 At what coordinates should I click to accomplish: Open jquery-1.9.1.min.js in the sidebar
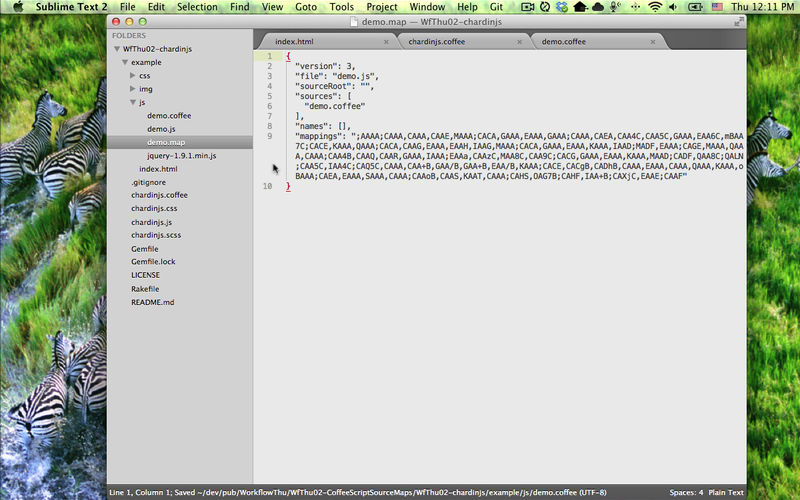(x=182, y=156)
